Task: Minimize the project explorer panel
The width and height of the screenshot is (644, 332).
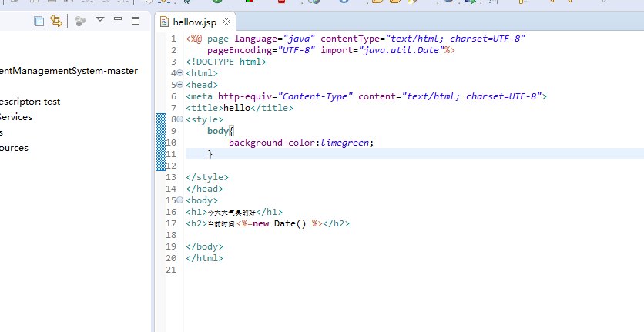Action: [x=118, y=19]
